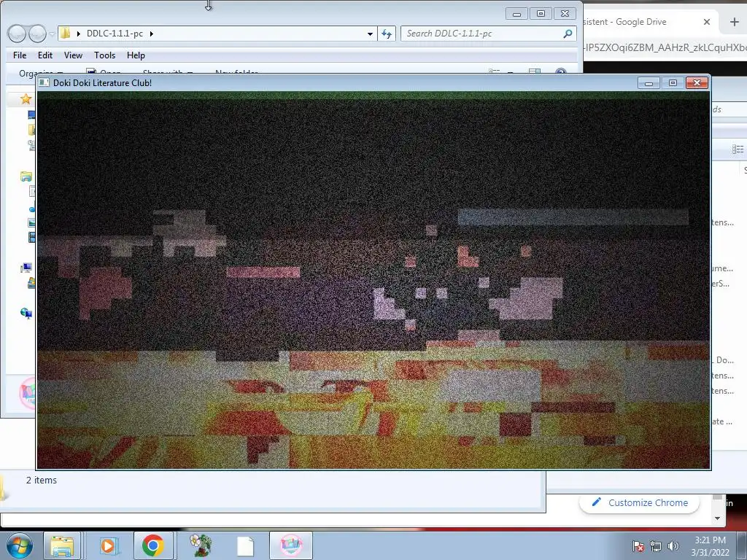Click the Explorer forward navigation button
The image size is (747, 560).
click(37, 34)
